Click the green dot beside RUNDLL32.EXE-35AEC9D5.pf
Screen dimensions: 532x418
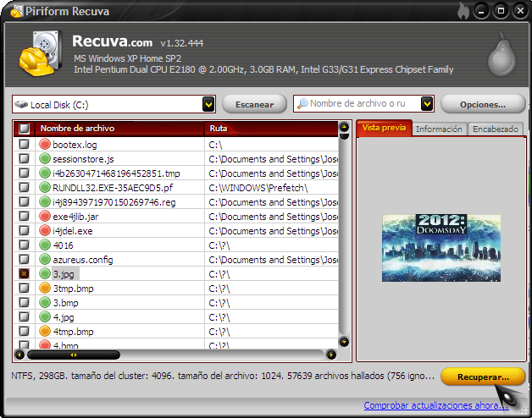point(45,187)
